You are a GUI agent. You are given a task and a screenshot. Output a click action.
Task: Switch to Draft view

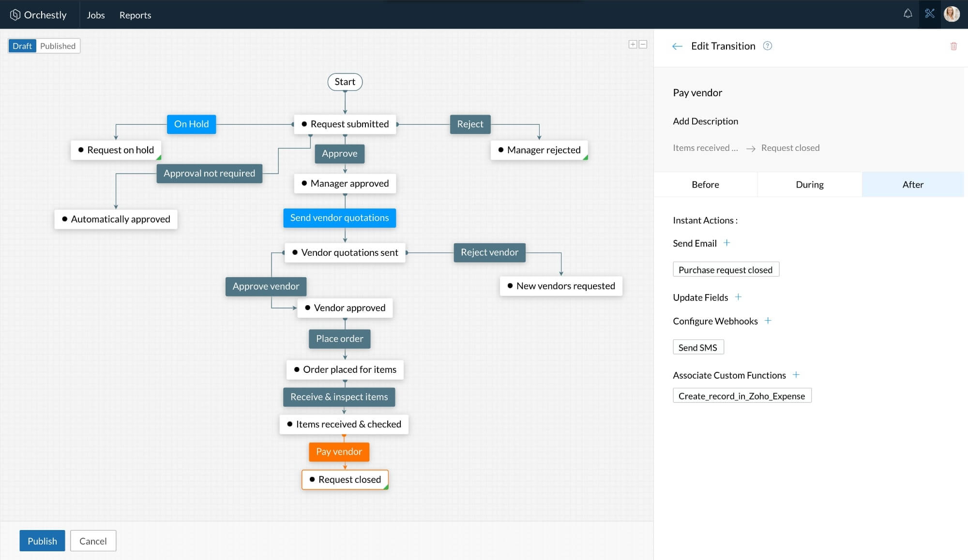[22, 46]
